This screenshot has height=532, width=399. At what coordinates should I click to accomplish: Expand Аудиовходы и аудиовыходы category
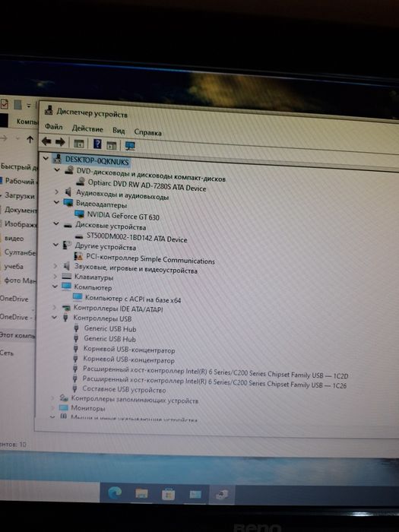click(57, 192)
